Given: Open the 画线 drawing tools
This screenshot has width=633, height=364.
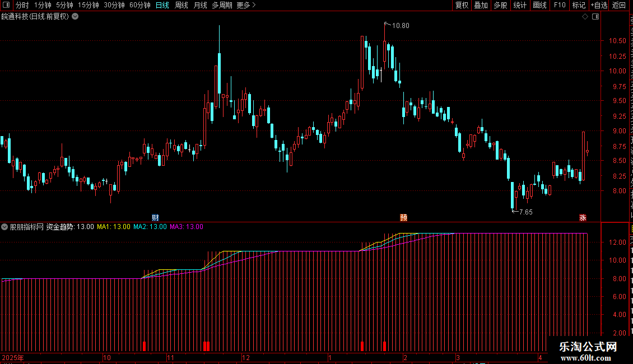Looking at the screenshot, I should click(539, 5).
